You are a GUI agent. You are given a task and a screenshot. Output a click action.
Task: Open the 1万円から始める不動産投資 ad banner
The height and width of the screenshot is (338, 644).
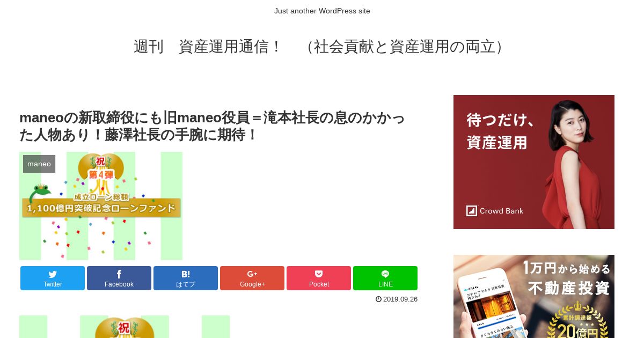coord(534,296)
